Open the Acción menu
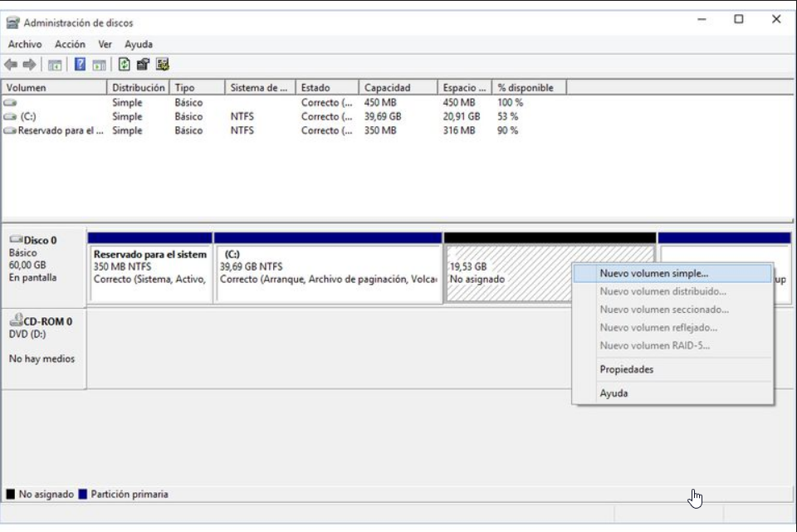Viewport: 797px width, 532px height. point(70,44)
